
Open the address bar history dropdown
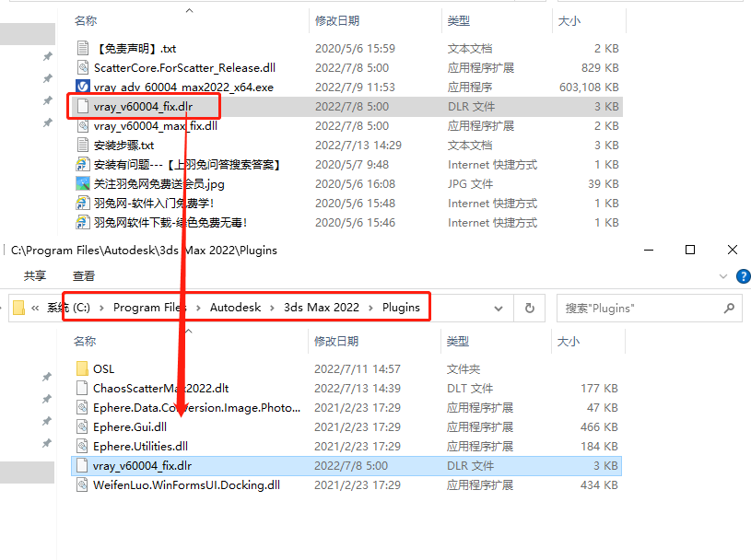click(499, 308)
